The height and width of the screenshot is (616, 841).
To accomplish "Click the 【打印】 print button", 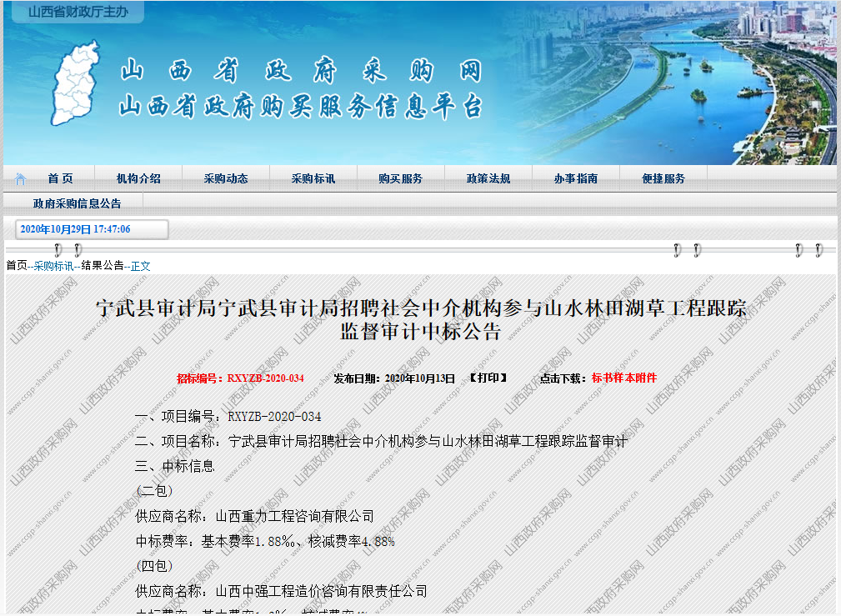I will tap(488, 378).
